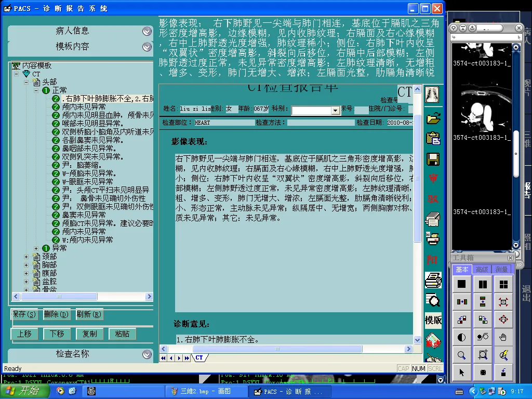Click the clipboard paste icon in sidebar
The height and width of the screenshot is (399, 532).
click(x=433, y=138)
